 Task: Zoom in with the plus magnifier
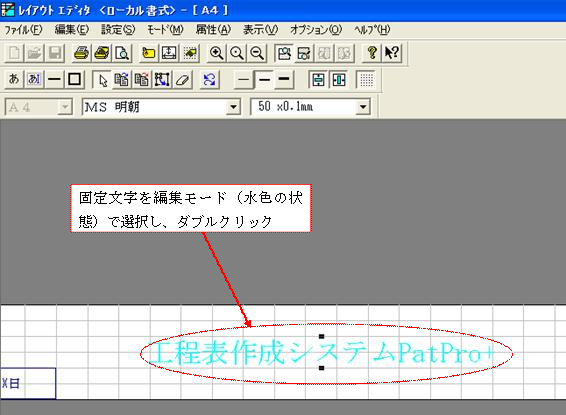(216, 53)
